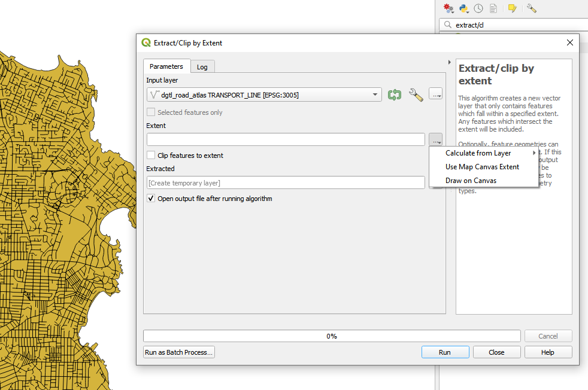Uncheck Open output file after running algorithm

coord(151,198)
